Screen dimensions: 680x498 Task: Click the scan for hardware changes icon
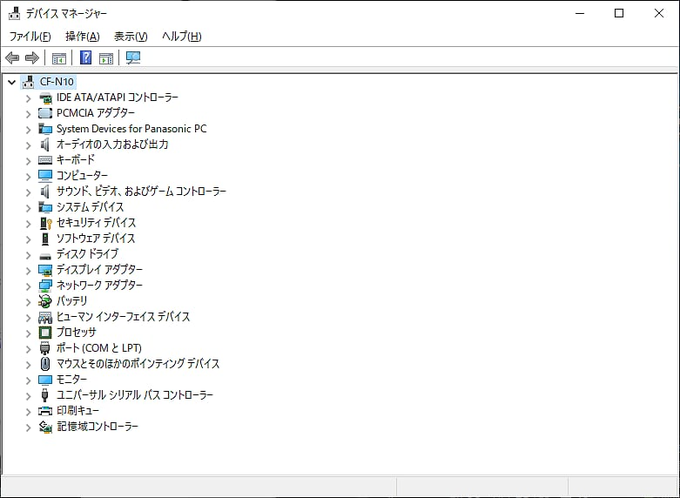[133, 58]
